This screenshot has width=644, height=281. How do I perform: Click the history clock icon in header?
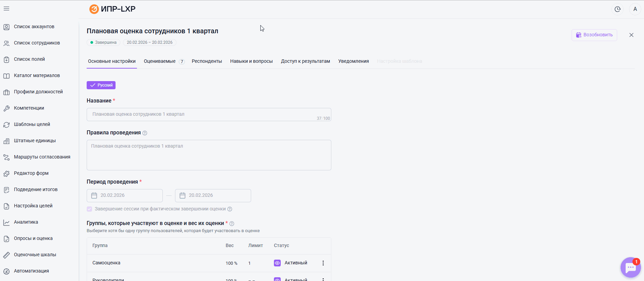tap(617, 9)
